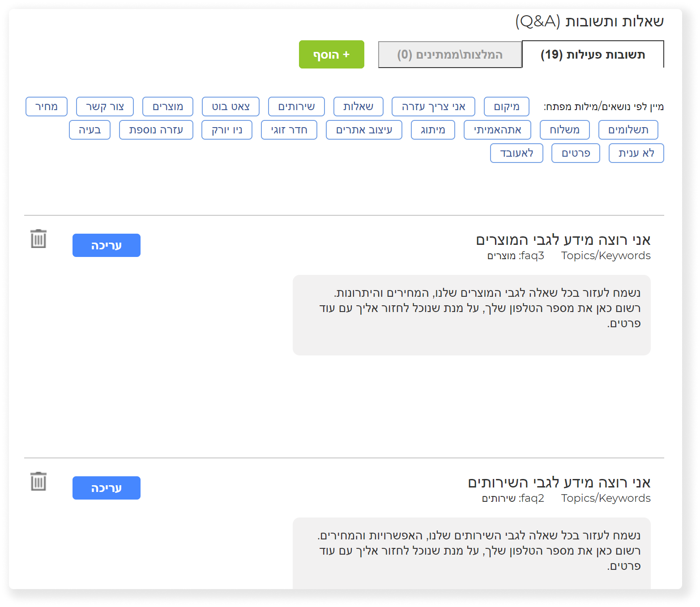700x607 pixels.
Task: Filter by the 'עיצוב אתרים' tag
Action: pos(364,130)
